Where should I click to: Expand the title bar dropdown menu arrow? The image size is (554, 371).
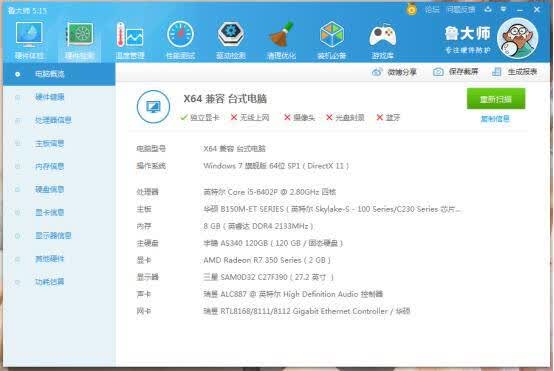pos(503,10)
